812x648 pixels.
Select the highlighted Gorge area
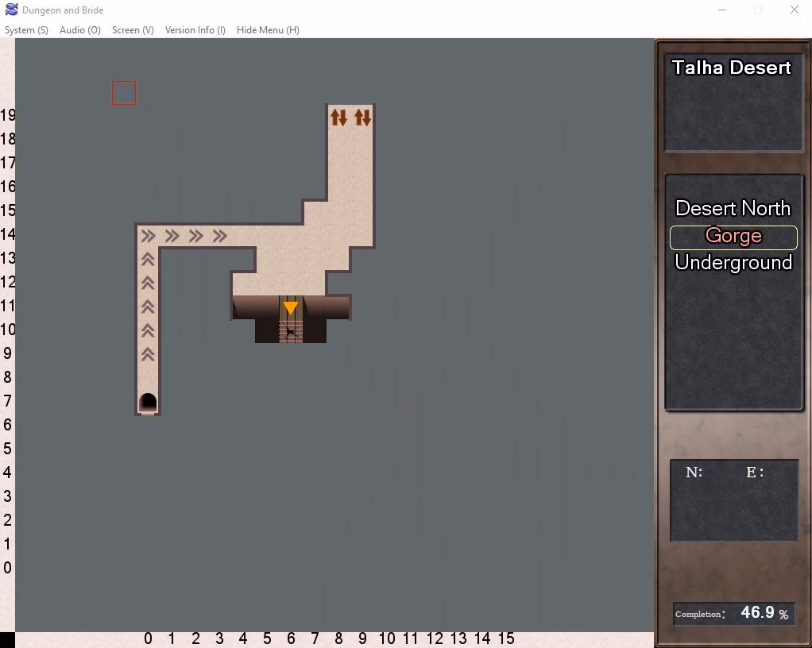(x=733, y=236)
